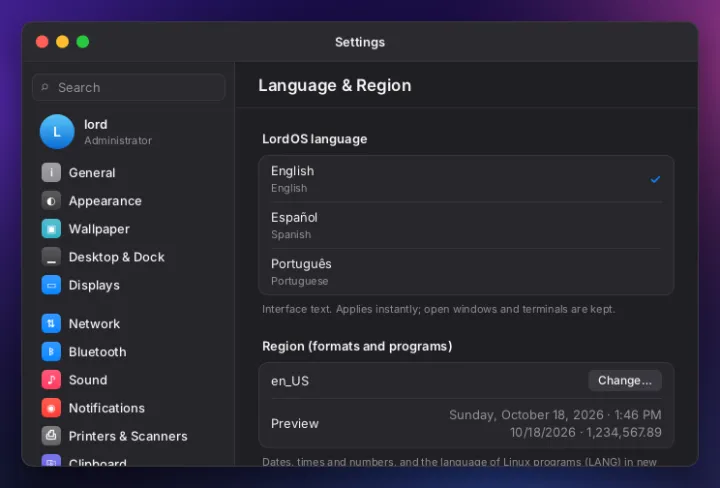Show Displays settings
The width and height of the screenshot is (720, 488).
pyautogui.click(x=94, y=285)
